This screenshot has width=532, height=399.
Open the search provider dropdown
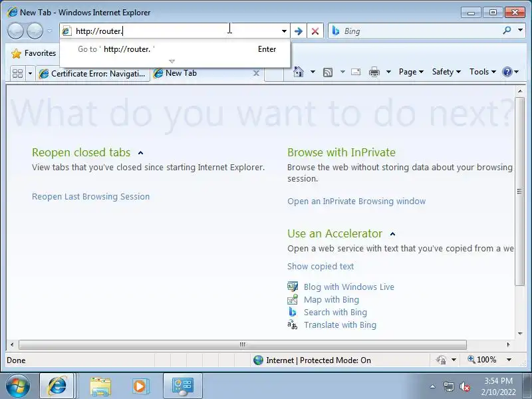point(520,31)
